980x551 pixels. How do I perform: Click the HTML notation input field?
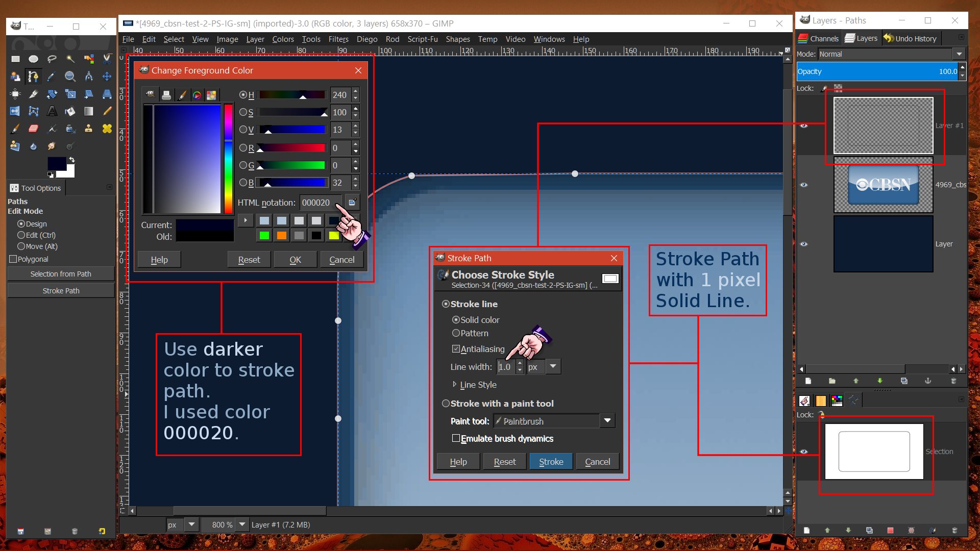click(x=322, y=203)
